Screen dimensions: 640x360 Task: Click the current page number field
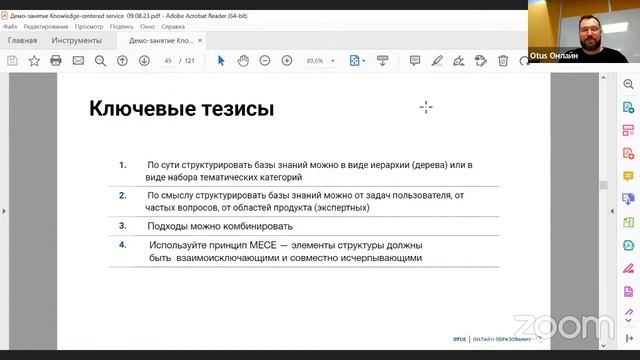(167, 61)
